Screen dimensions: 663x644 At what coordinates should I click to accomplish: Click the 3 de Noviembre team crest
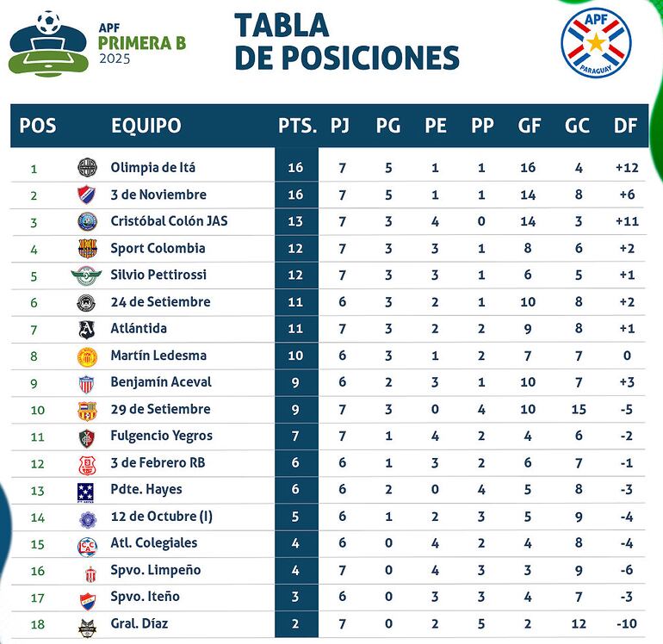point(87,195)
